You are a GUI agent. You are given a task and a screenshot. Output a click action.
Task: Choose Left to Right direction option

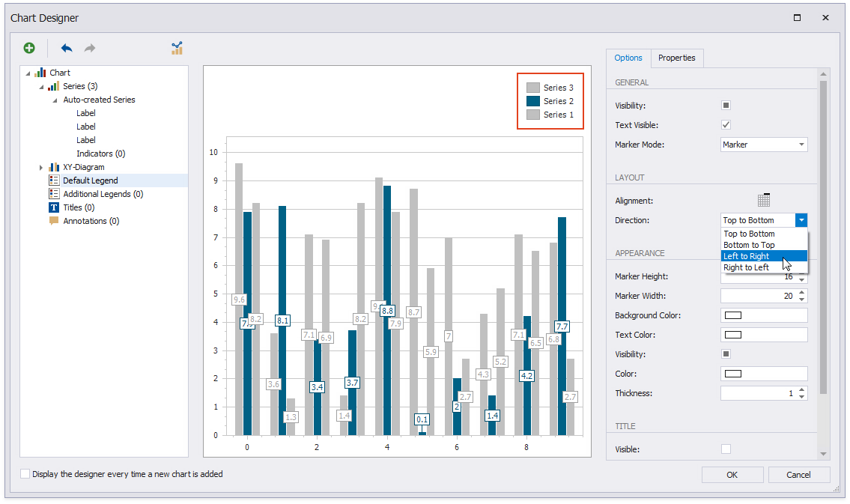click(747, 256)
